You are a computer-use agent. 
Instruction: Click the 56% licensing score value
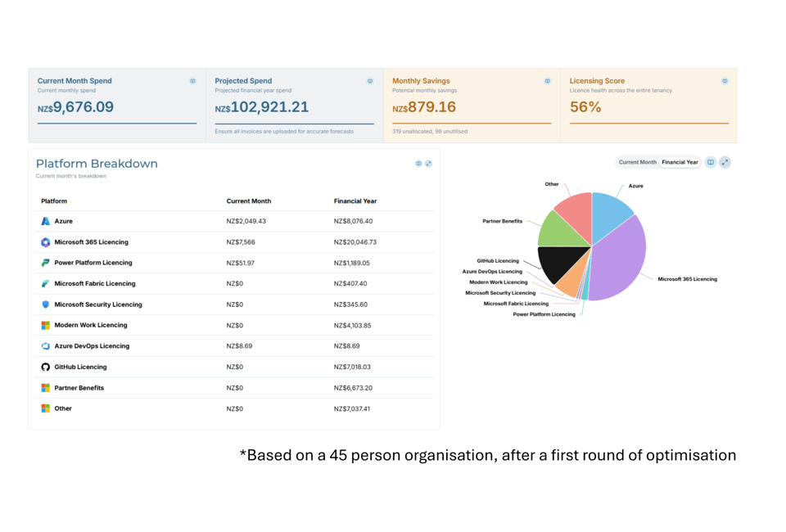[585, 107]
